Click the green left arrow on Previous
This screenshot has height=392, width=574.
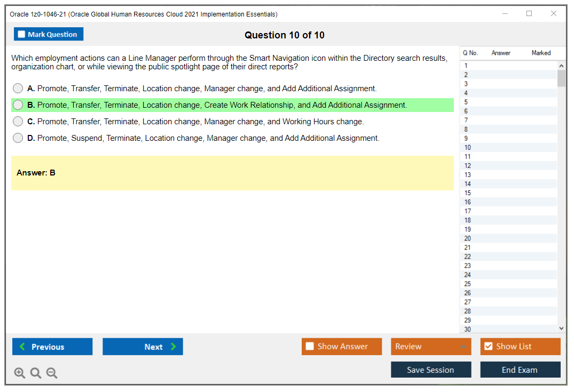(22, 347)
